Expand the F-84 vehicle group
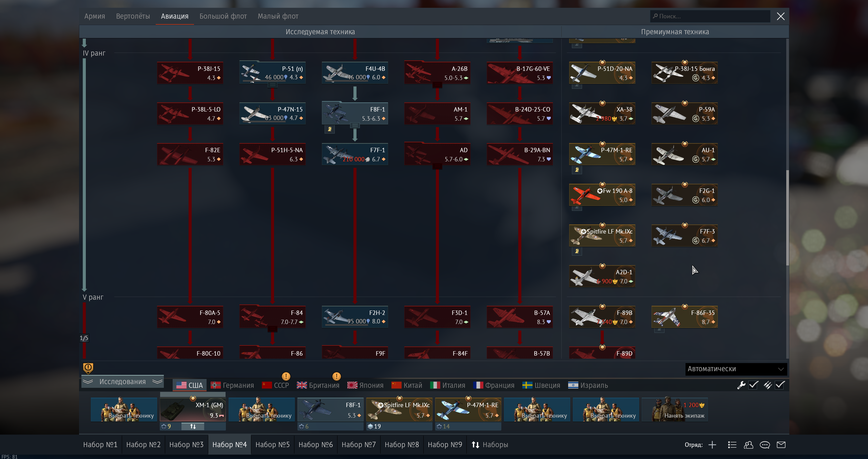This screenshot has height=459, width=868. (272, 329)
